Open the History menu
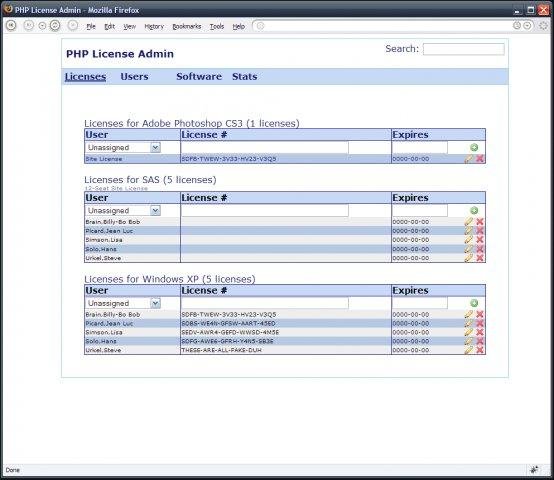554x480 pixels. tap(154, 26)
